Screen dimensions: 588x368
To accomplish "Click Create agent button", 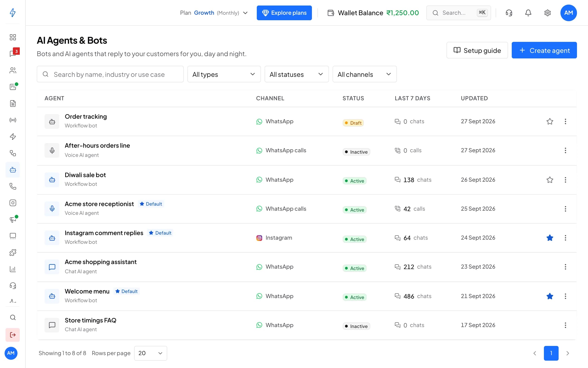I will pyautogui.click(x=544, y=50).
